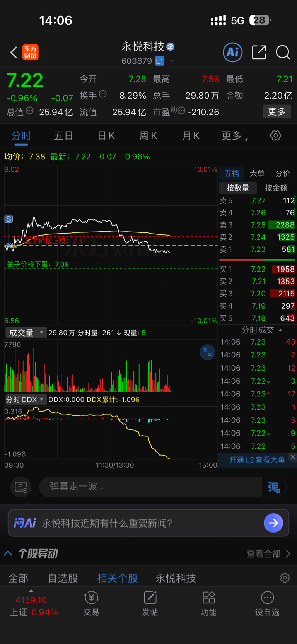This screenshot has height=644, width=297.
Task: Tap the current price 7.22 headline
Action: pyautogui.click(x=25, y=80)
